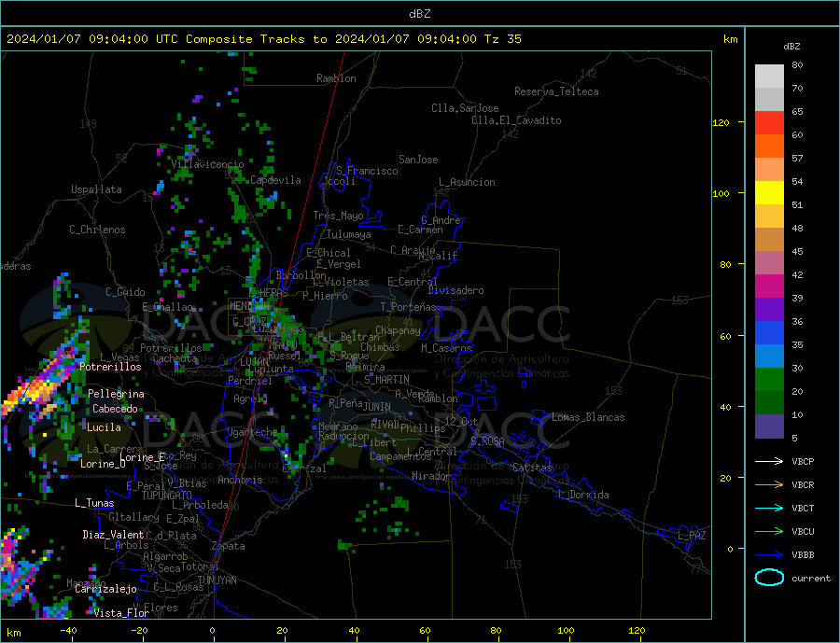The image size is (840, 643).
Task: Select the bright green swatch below legend value 30
Action: click(x=769, y=380)
